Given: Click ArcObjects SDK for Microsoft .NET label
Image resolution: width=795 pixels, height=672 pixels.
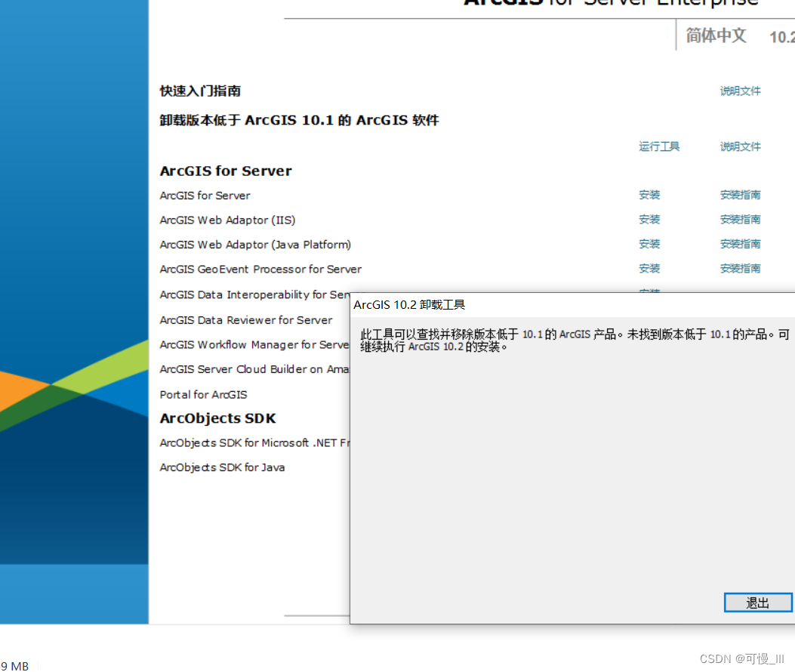Looking at the screenshot, I should pos(254,442).
